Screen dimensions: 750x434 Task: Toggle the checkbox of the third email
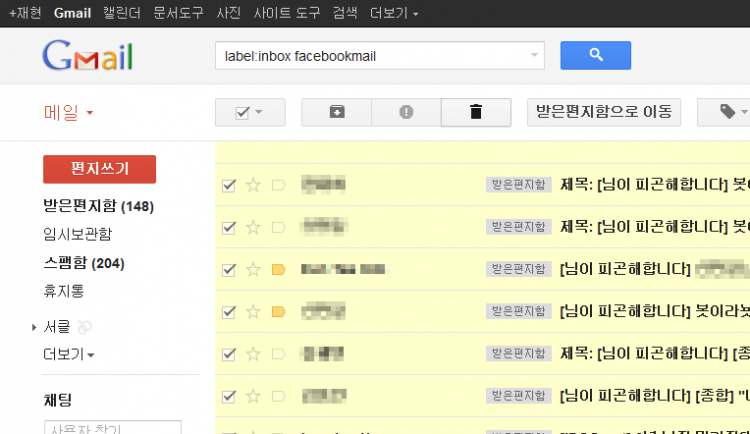click(229, 269)
